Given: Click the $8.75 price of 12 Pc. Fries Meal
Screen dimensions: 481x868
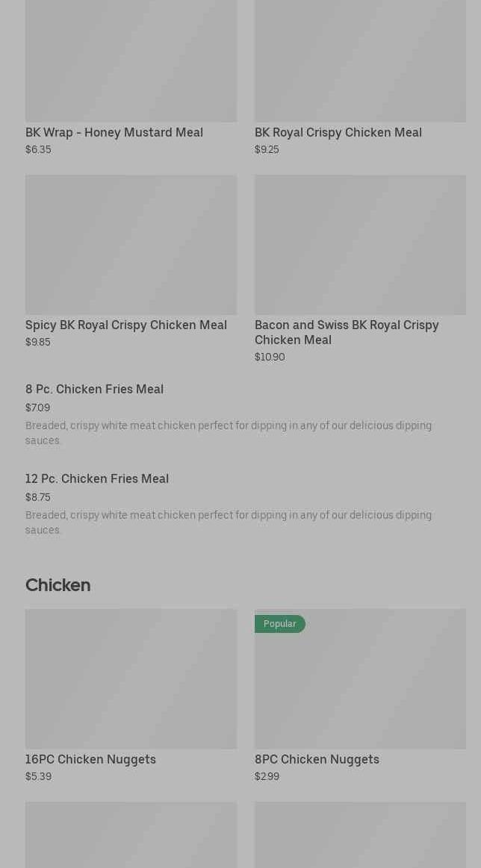Looking at the screenshot, I should point(38,497).
